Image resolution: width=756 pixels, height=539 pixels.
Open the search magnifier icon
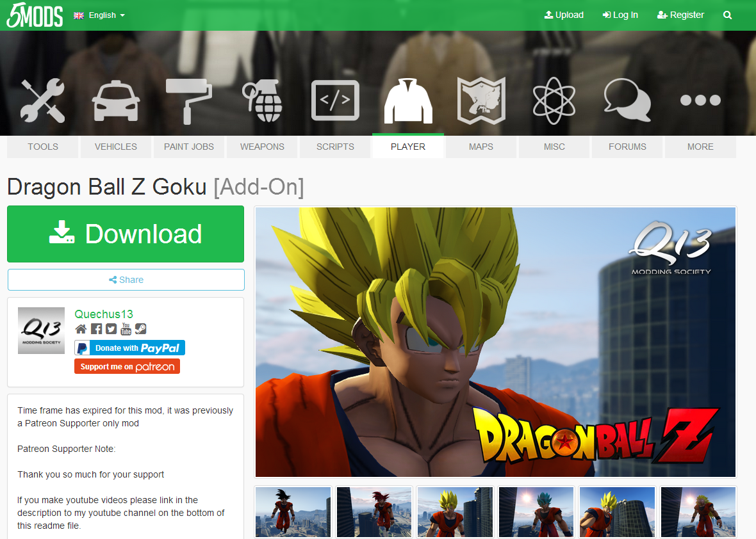pyautogui.click(x=728, y=15)
